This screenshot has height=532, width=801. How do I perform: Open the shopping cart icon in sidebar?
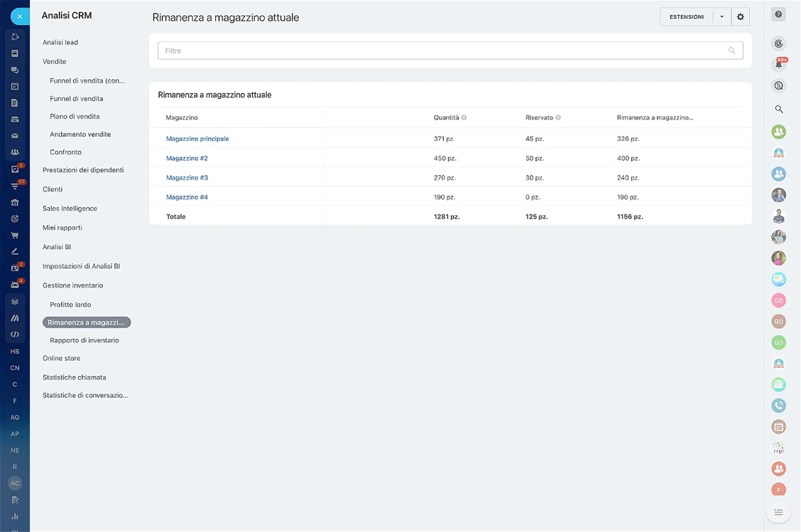click(15, 235)
